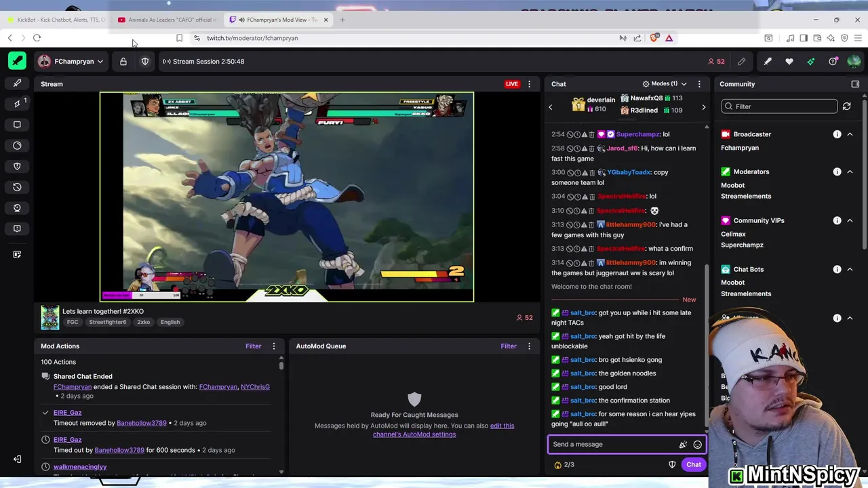Open the chat bubble sidebar icon
The image size is (868, 488).
point(17,125)
